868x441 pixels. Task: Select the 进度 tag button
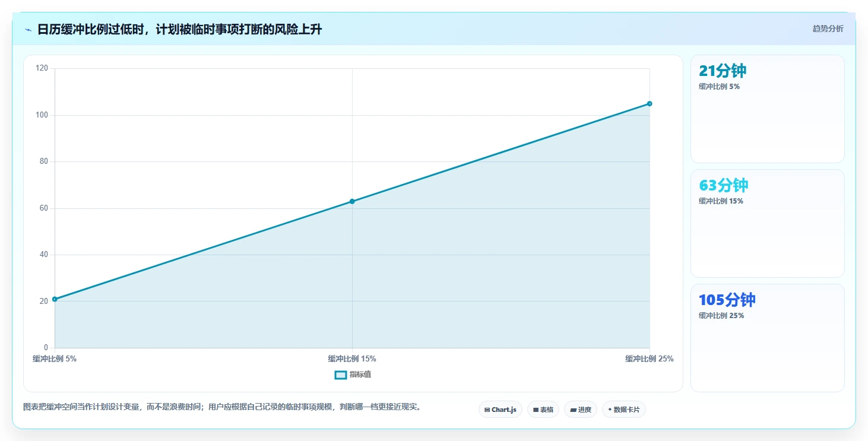coord(581,410)
